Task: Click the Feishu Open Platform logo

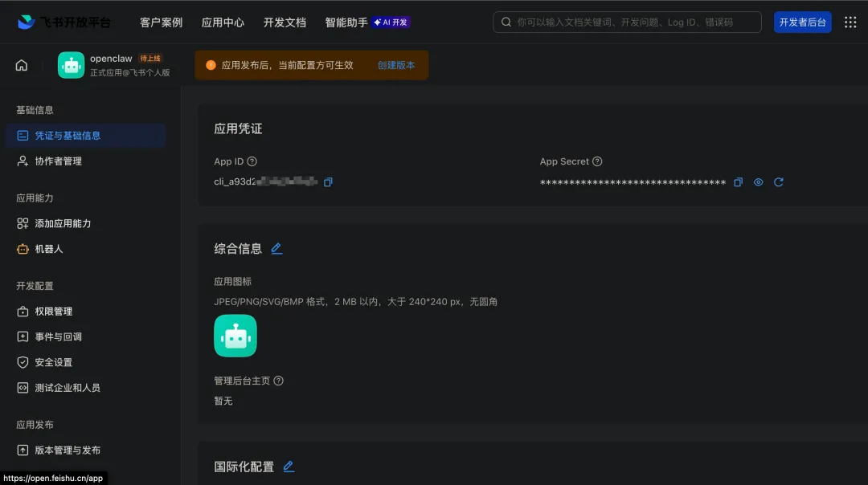Action: [x=64, y=22]
